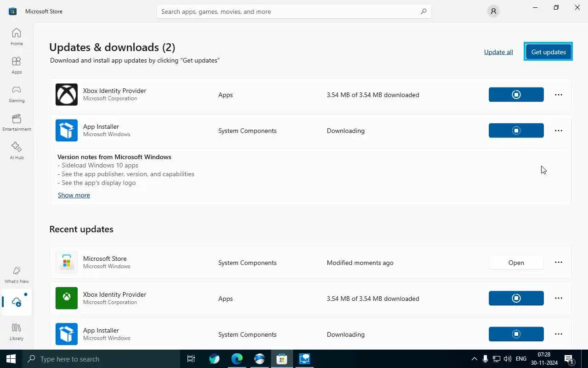The height and width of the screenshot is (368, 588).
Task: Open the notification center icon
Action: click(569, 359)
